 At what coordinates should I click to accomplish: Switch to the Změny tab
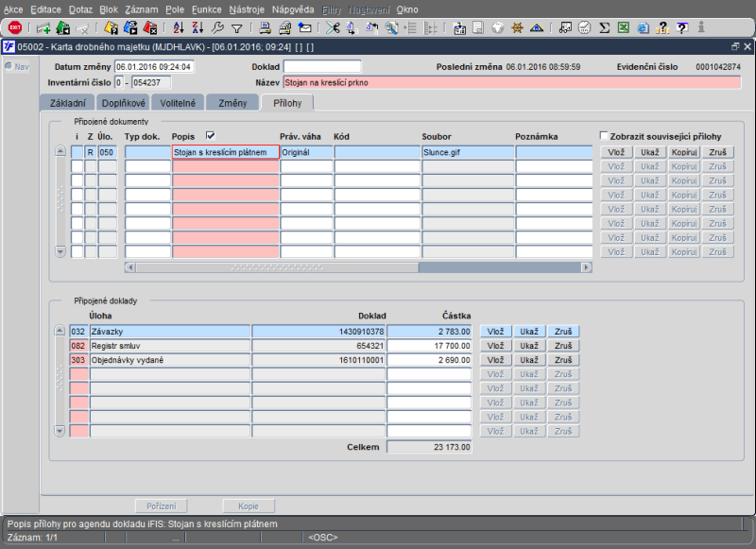232,103
